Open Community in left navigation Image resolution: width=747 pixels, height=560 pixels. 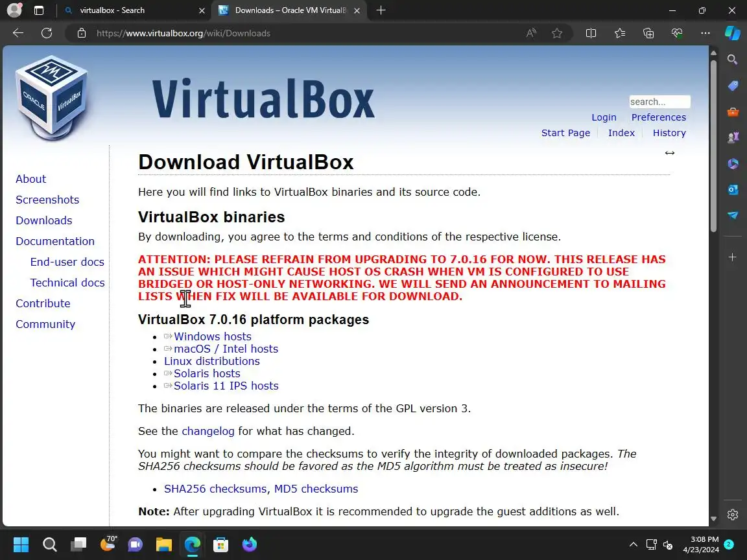tap(45, 324)
